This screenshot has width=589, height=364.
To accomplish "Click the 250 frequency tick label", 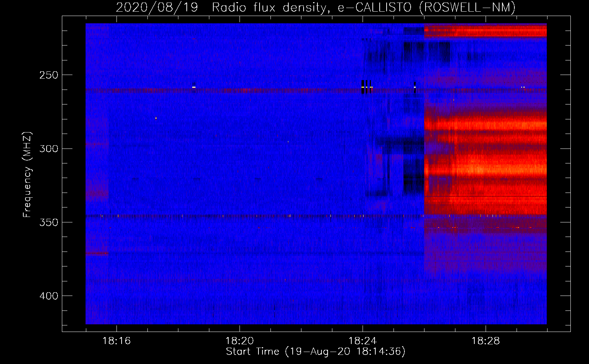I will [x=49, y=75].
